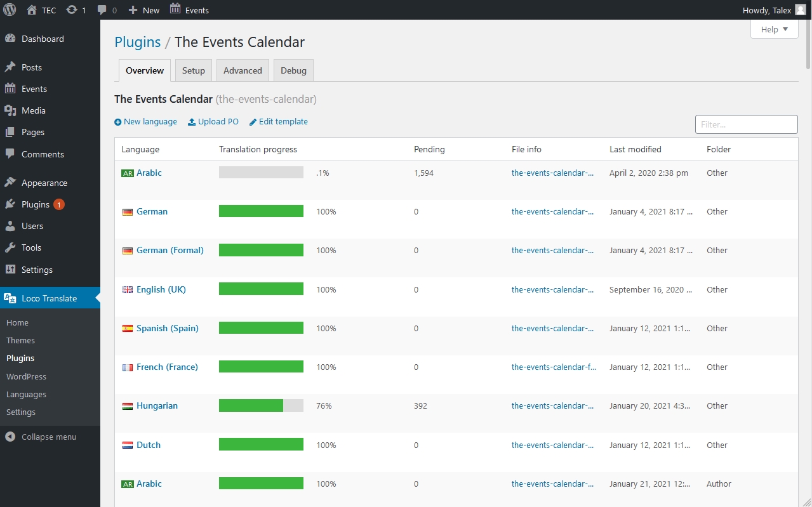812x507 pixels.
Task: Click the Collapse menu arrow icon
Action: pos(10,437)
